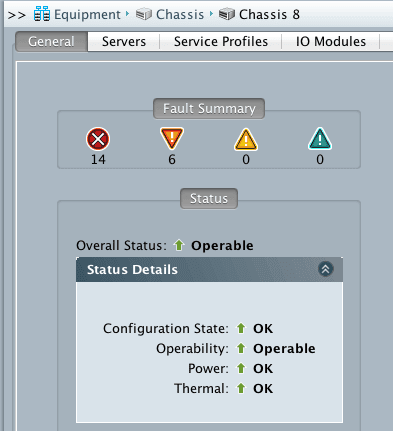Click the Operability Operable value
The height and width of the screenshot is (431, 393).
284,349
